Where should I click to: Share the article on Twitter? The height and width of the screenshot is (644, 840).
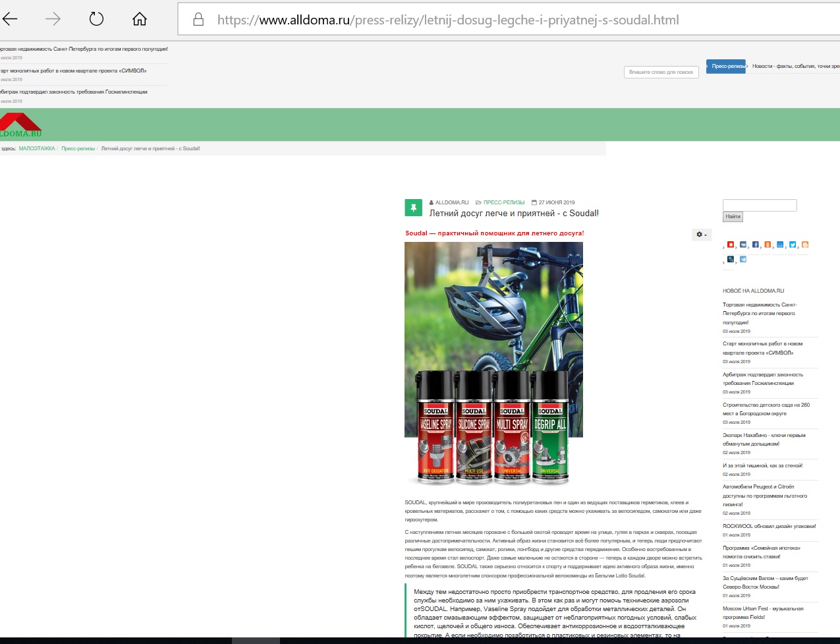(x=793, y=245)
